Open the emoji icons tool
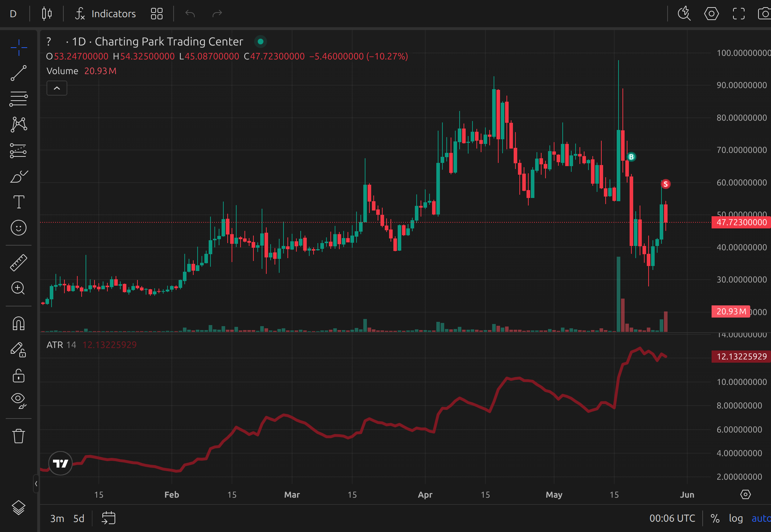771x532 pixels. 19,228
